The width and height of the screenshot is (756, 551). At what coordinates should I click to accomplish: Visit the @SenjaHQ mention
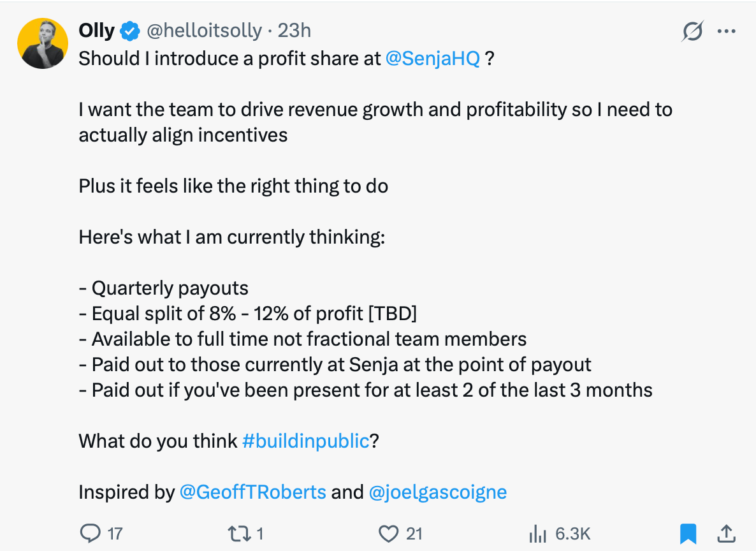433,59
